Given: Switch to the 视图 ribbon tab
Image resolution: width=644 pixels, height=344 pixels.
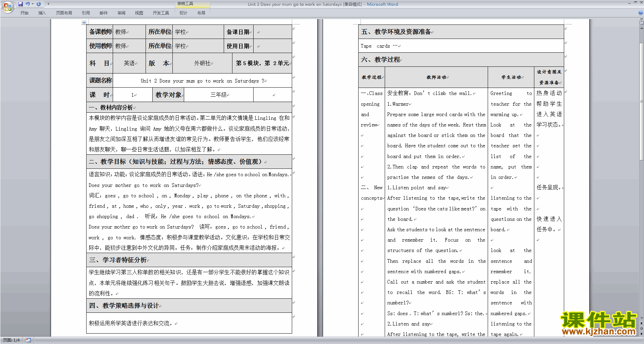Looking at the screenshot, I should pyautogui.click(x=139, y=13).
